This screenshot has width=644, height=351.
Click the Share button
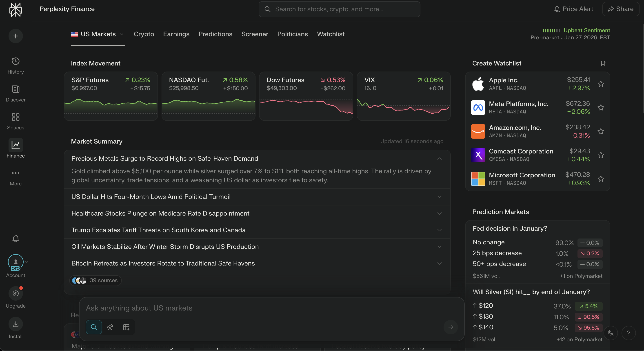[x=621, y=9]
